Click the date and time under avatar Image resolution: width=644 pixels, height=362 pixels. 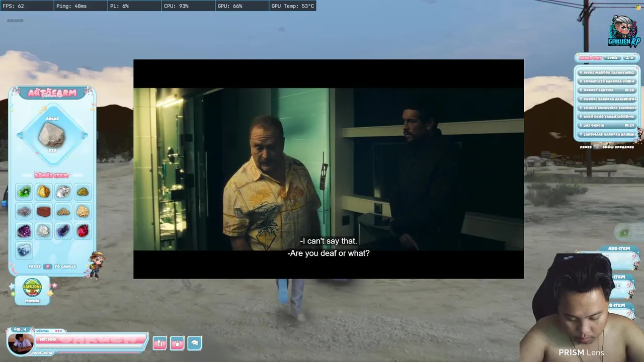(x=42, y=353)
